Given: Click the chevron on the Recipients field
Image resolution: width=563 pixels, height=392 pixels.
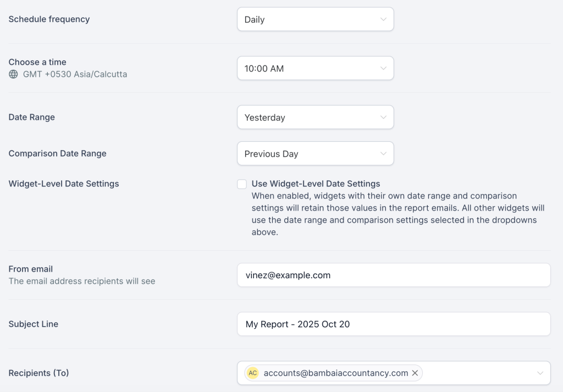Looking at the screenshot, I should 541,373.
